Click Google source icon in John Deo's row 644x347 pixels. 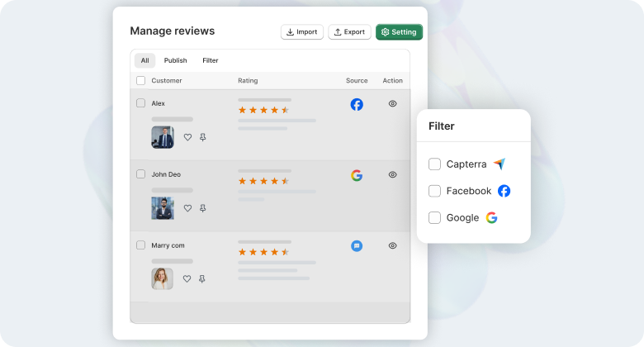pyautogui.click(x=357, y=175)
